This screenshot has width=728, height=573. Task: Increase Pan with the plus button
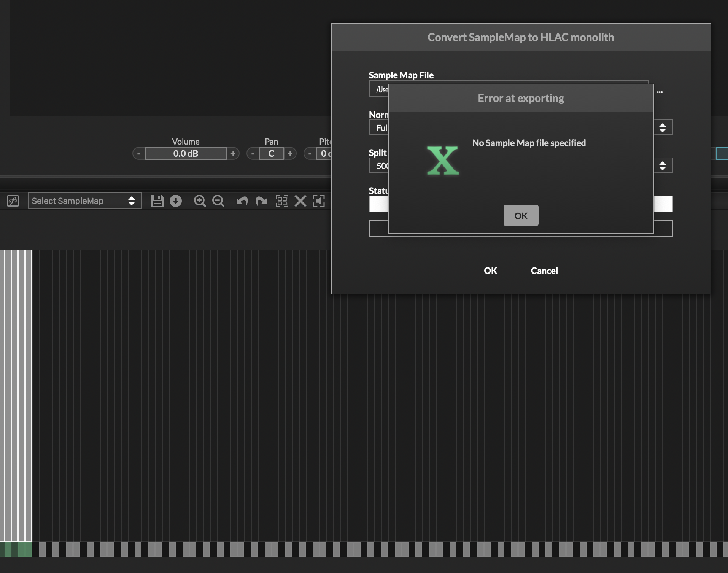point(290,154)
